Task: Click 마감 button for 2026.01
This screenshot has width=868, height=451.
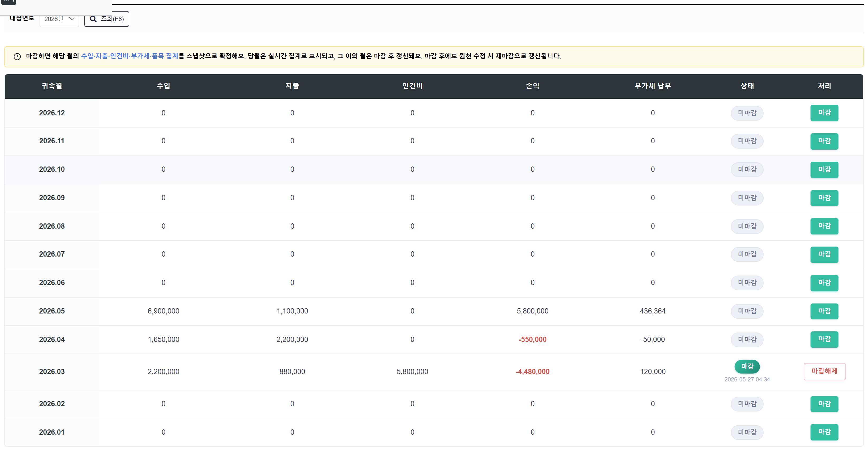Action: [824, 432]
